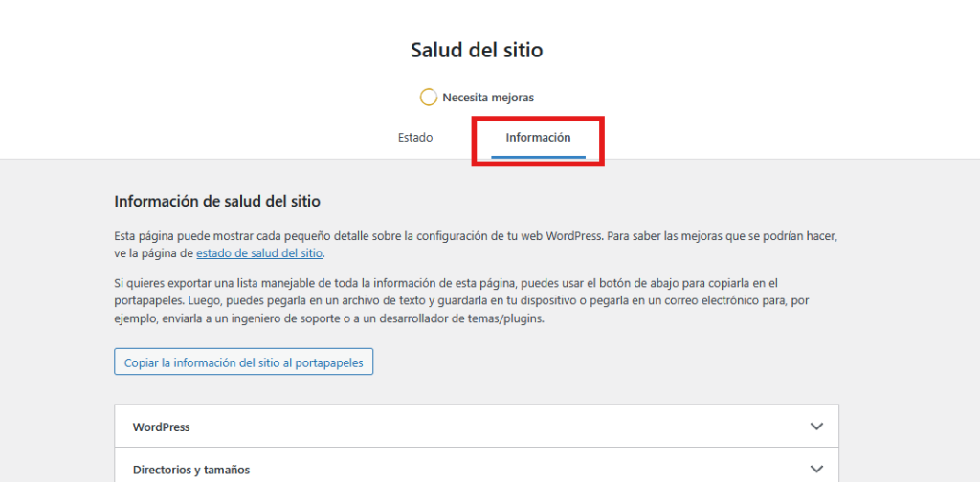Viewport: 980px width, 482px height.
Task: Click the Necesita mejoras progress circle
Action: [428, 98]
